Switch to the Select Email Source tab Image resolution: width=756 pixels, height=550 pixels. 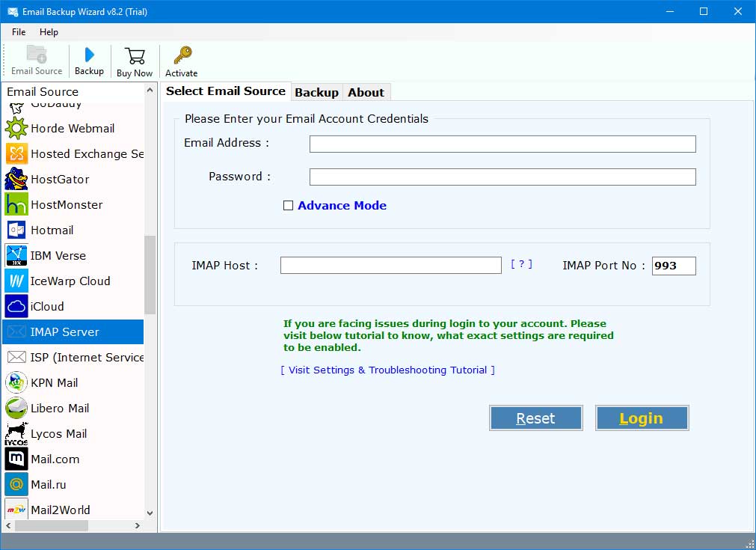(226, 91)
